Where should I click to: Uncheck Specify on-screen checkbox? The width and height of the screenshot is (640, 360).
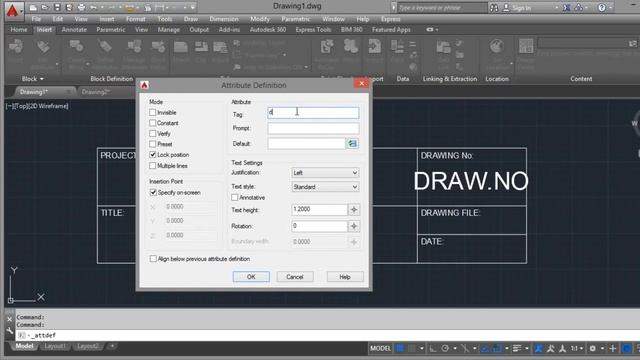[x=153, y=192]
